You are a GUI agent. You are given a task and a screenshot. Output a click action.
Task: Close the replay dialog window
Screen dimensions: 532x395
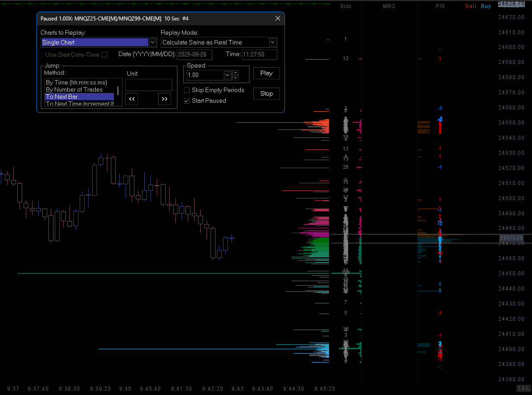(x=278, y=19)
